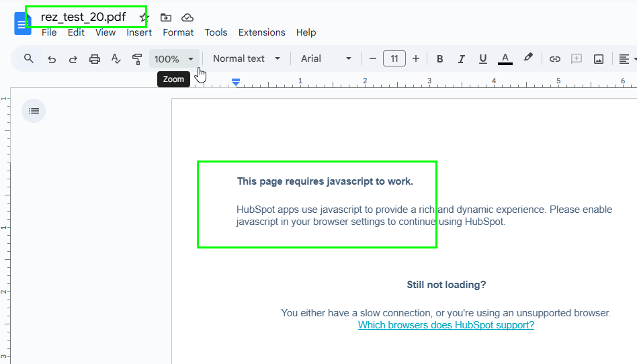637x364 pixels.
Task: Open the Normal text style dropdown
Action: pos(247,58)
